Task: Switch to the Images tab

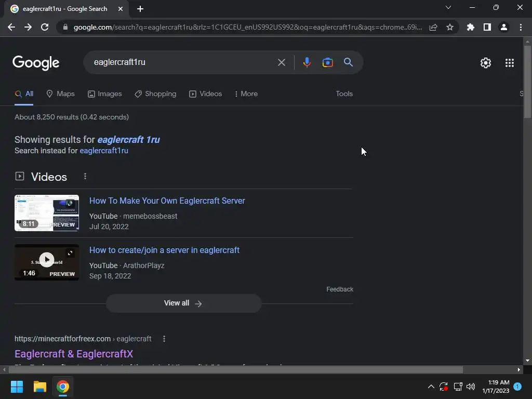Action: (x=104, y=94)
